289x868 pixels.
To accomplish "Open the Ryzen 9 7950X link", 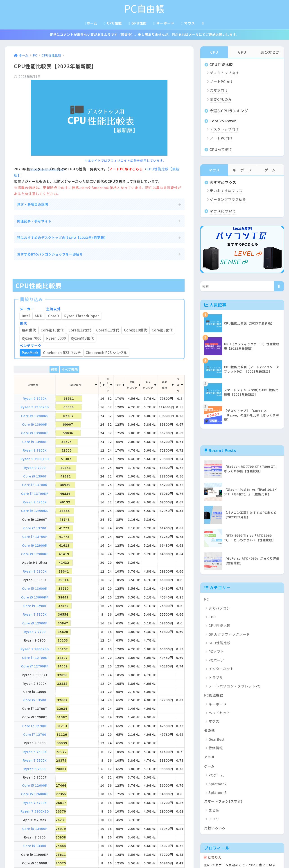I will click(x=35, y=399).
